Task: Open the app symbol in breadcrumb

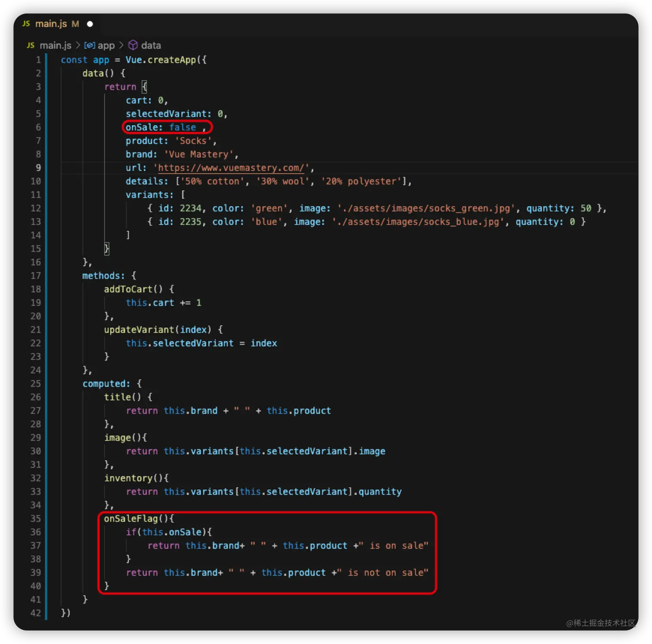Action: [106, 45]
